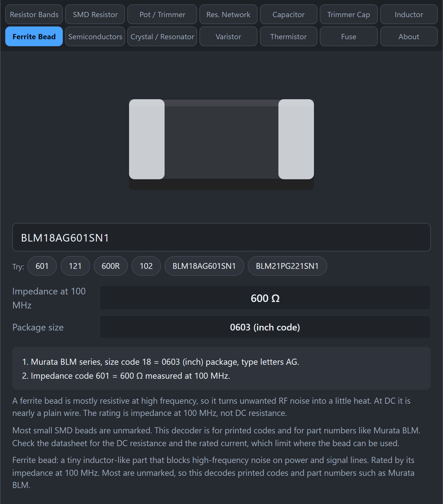The image size is (443, 504).
Task: Open the Resistor Bands tab
Action: (x=34, y=14)
